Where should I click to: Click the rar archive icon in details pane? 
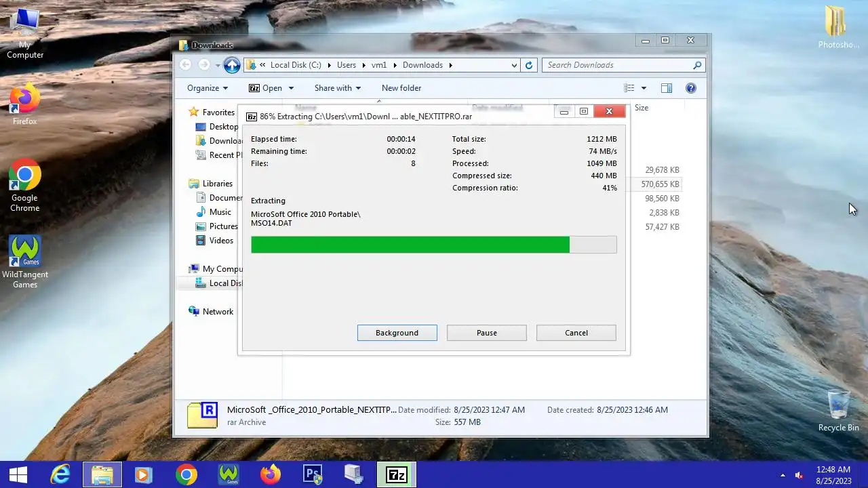[x=202, y=415]
